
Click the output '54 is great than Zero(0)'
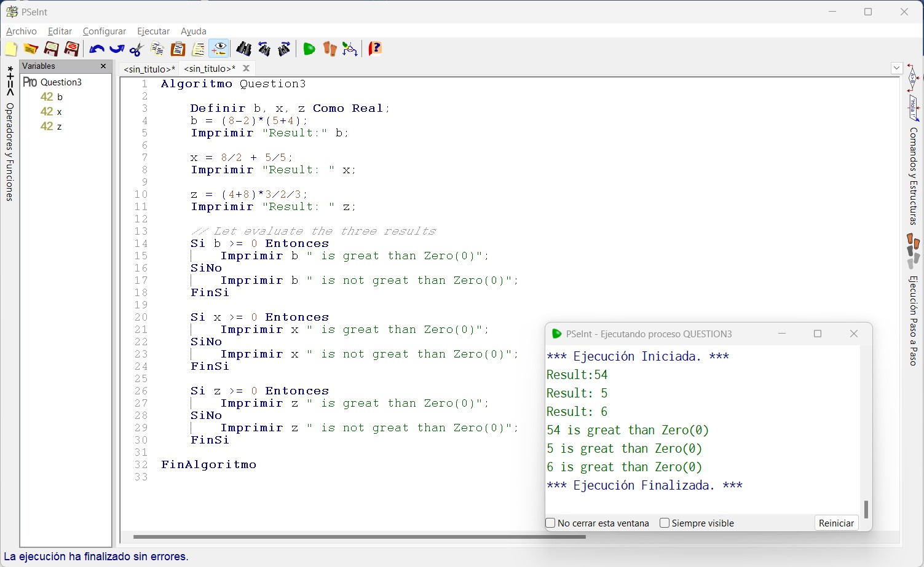click(x=628, y=430)
